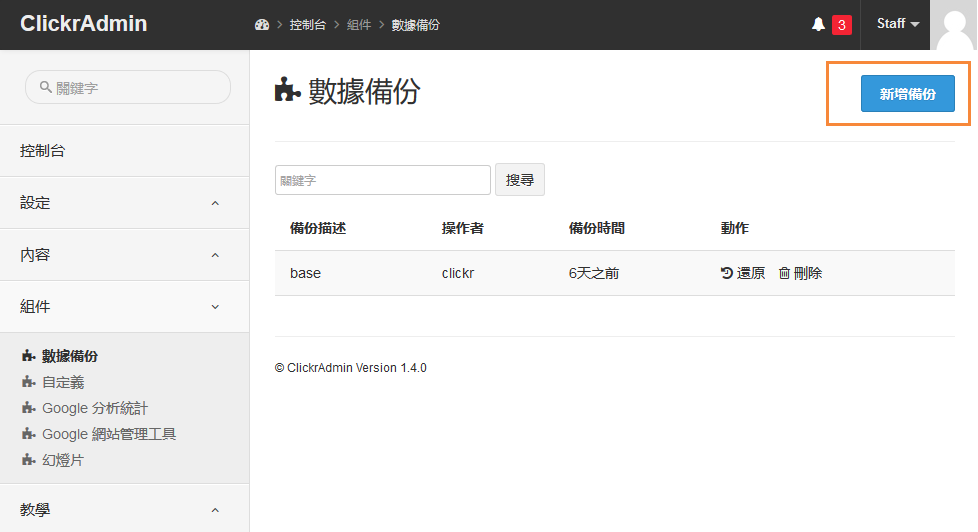This screenshot has height=532, width=978.
Task: Click the 備份時間 column header
Action: (x=597, y=228)
